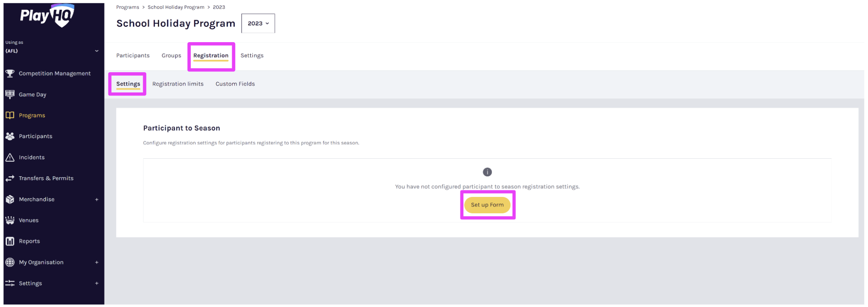The height and width of the screenshot is (307, 868).
Task: Go to the Custom Fields sub-tab
Action: 235,84
